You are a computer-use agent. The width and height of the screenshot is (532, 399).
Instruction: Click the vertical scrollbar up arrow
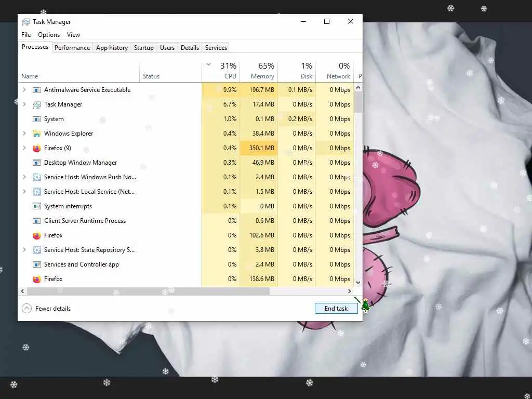[358, 87]
